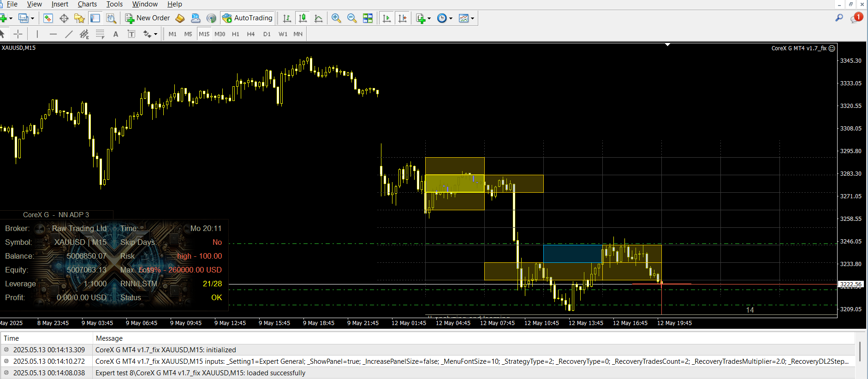Draw a vertical line tool
The image size is (868, 379).
37,34
